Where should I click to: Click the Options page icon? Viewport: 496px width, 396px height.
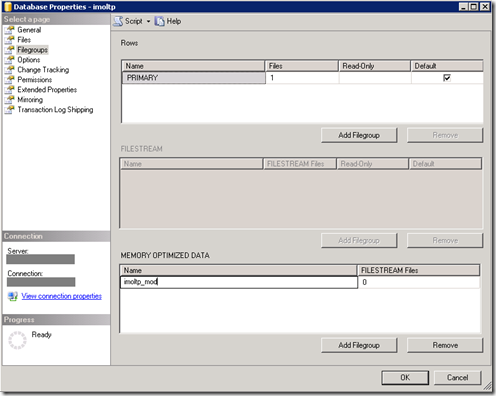(9, 60)
